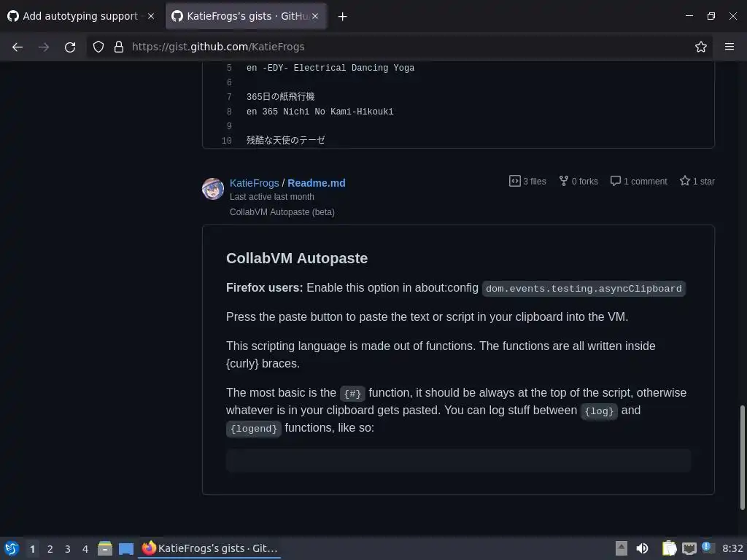Bookmark this page with the star icon
The height and width of the screenshot is (560, 747).
tap(701, 47)
